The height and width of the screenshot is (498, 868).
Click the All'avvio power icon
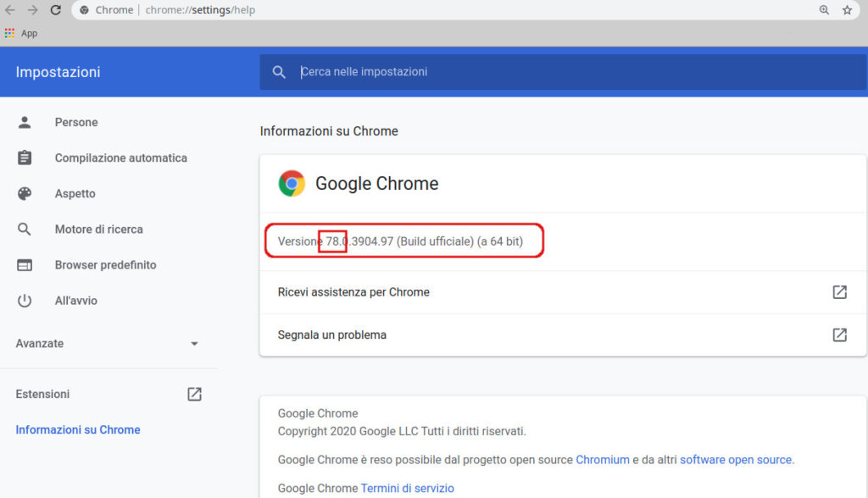point(25,301)
